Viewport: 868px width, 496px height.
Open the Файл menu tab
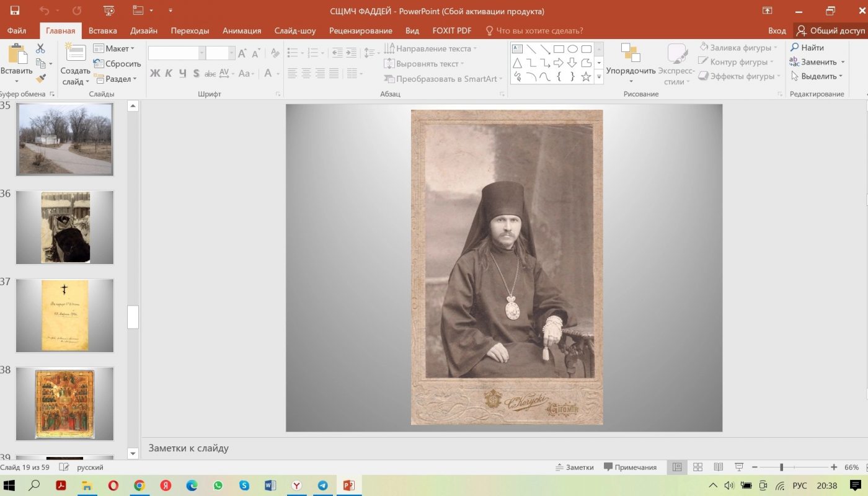(17, 30)
